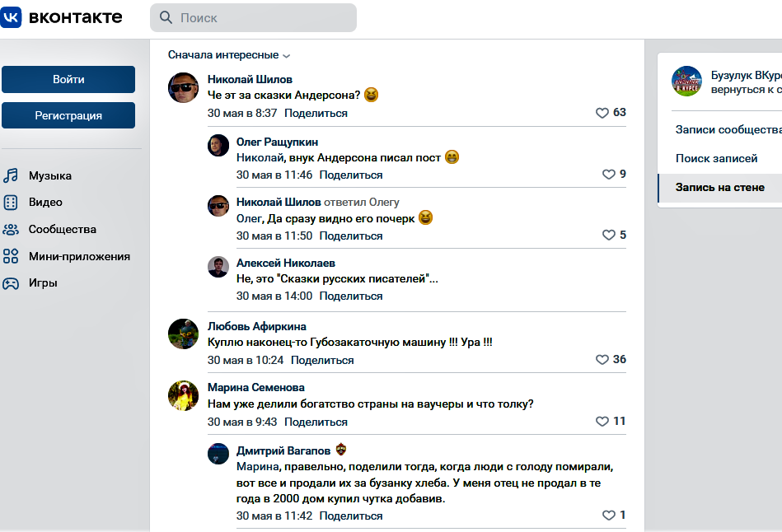Click the VK logo icon
This screenshot has height=532, width=782.
point(12,17)
